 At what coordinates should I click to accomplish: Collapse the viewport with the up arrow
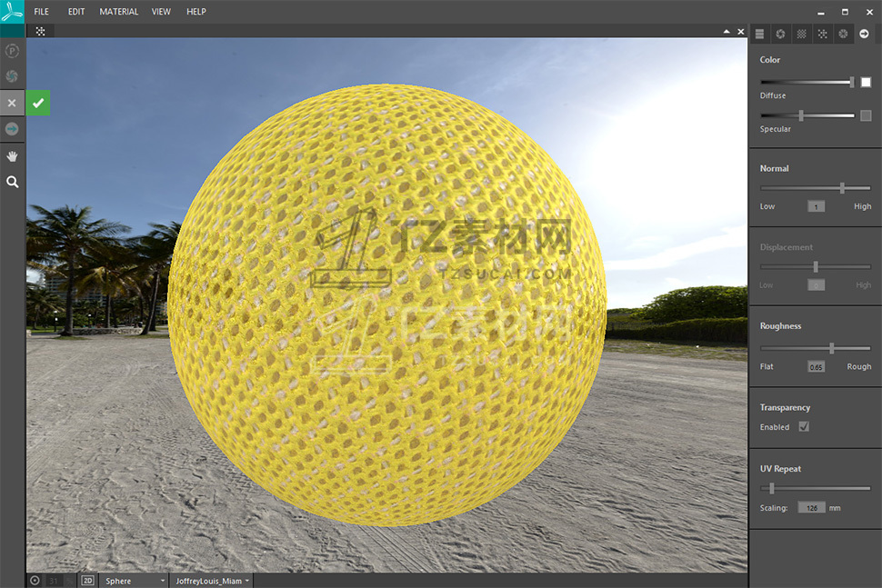coord(726,31)
